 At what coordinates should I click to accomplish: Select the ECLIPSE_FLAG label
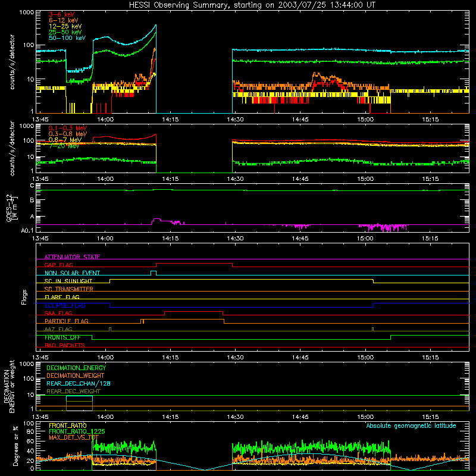click(x=65, y=305)
